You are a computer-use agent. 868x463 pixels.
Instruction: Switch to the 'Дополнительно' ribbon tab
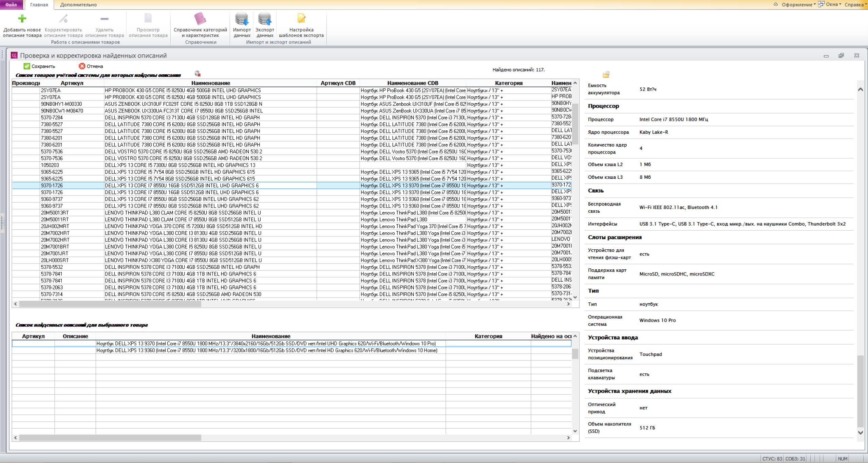click(x=78, y=5)
